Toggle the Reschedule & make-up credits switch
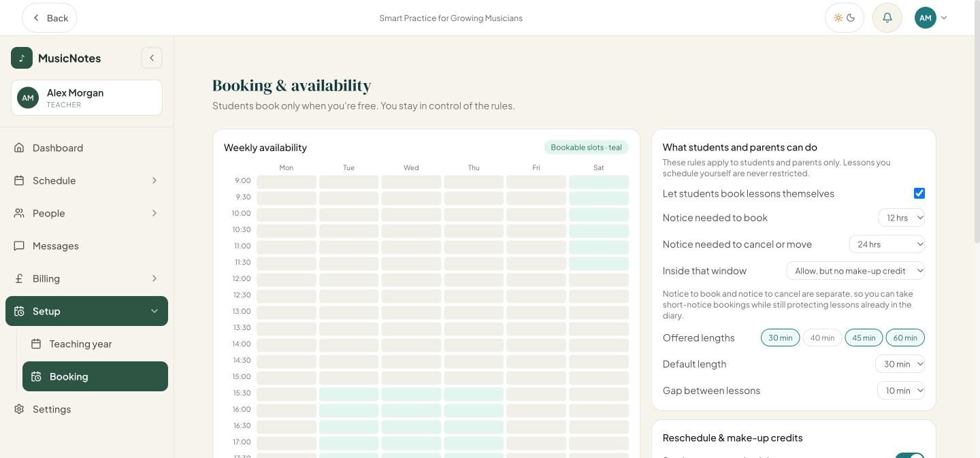This screenshot has height=458, width=980. click(909, 455)
